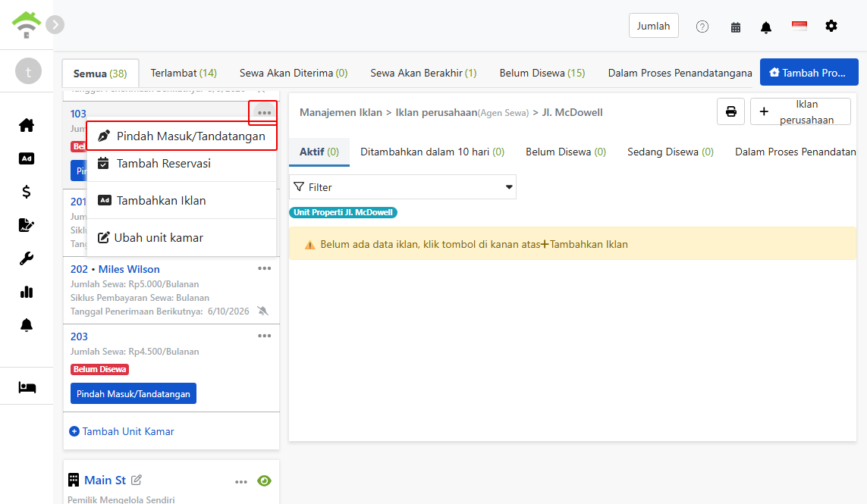Open the bed rooms sidebar icon

coord(27,387)
